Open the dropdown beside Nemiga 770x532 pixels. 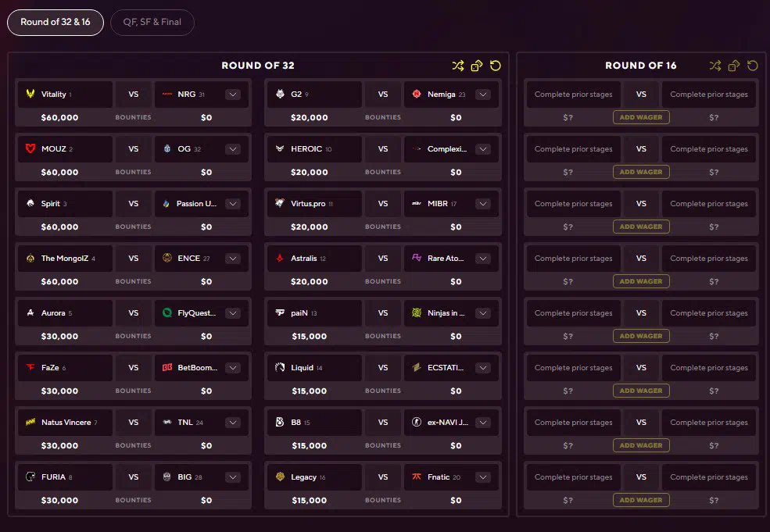(x=483, y=95)
